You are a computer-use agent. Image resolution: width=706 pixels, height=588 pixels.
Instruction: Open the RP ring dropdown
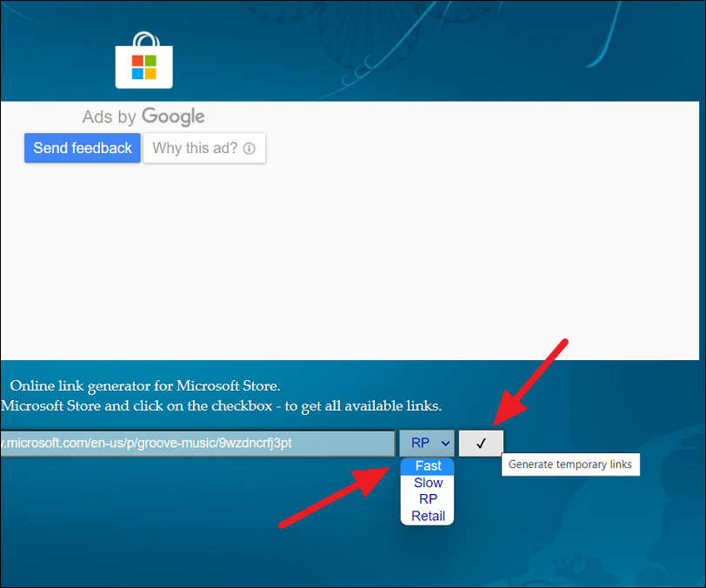point(427,443)
